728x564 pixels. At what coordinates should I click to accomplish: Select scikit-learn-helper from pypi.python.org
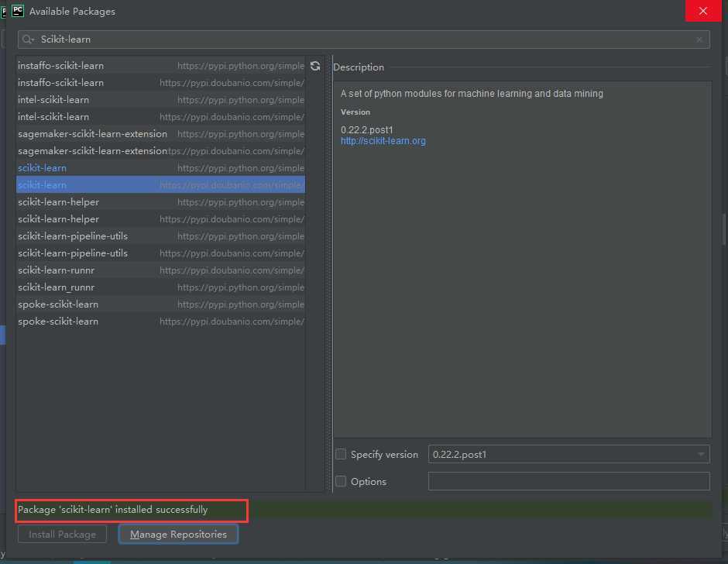(160, 202)
